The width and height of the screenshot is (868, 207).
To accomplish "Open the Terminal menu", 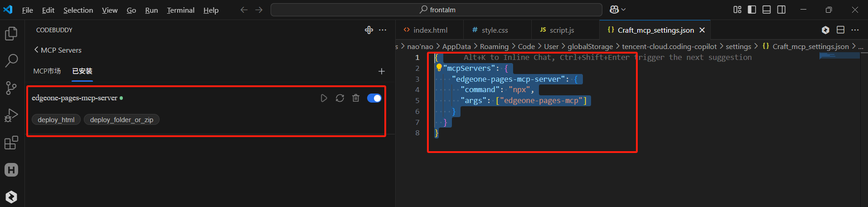I will [x=180, y=10].
